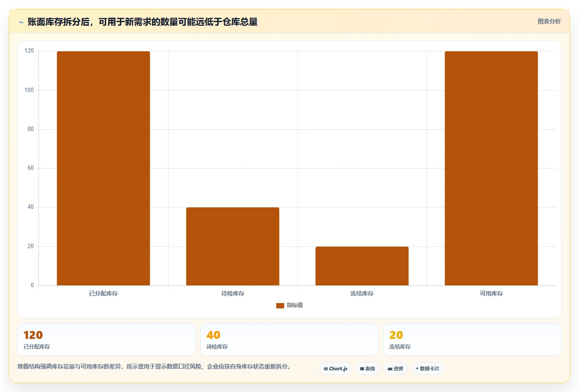
Task: Open the 40 待检库存 data card
Action: pos(289,339)
